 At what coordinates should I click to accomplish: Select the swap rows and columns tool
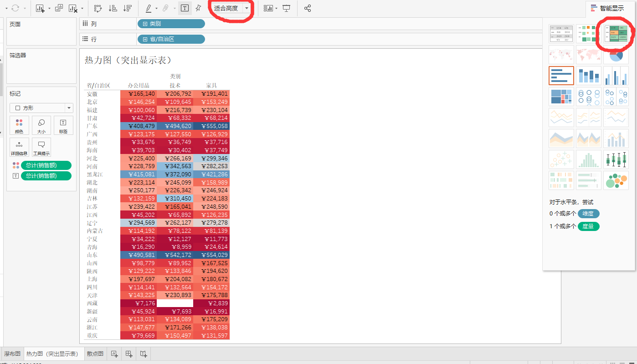[98, 8]
